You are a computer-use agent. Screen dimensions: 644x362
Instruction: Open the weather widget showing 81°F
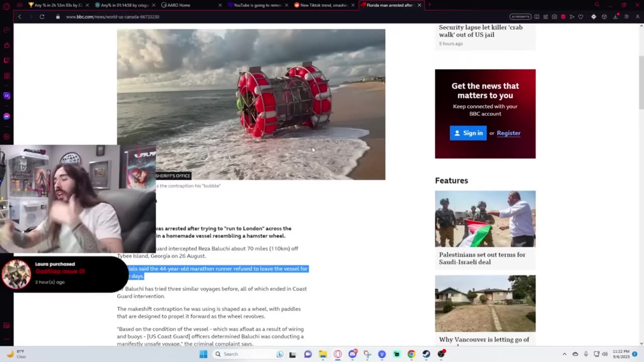click(16, 354)
